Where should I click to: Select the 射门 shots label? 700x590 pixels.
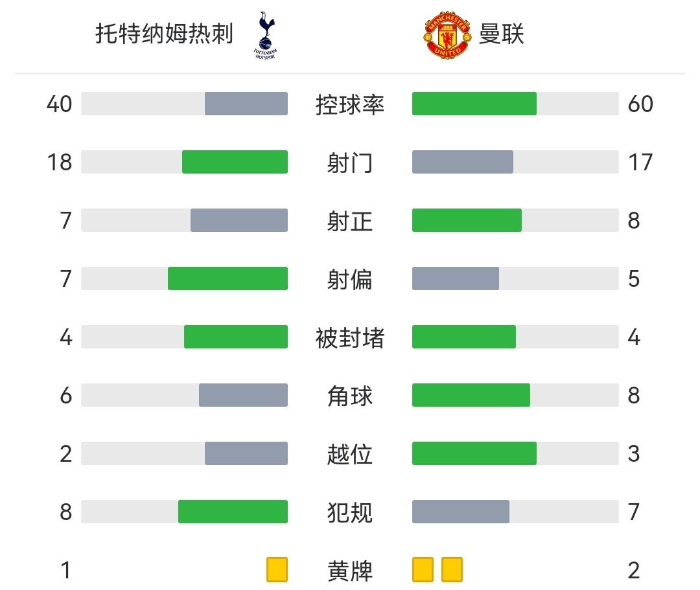(x=350, y=163)
